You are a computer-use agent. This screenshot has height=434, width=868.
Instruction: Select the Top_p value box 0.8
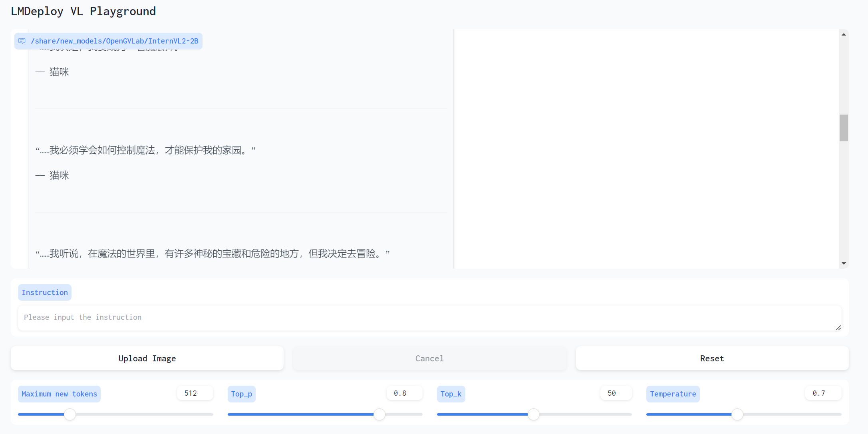tap(404, 393)
